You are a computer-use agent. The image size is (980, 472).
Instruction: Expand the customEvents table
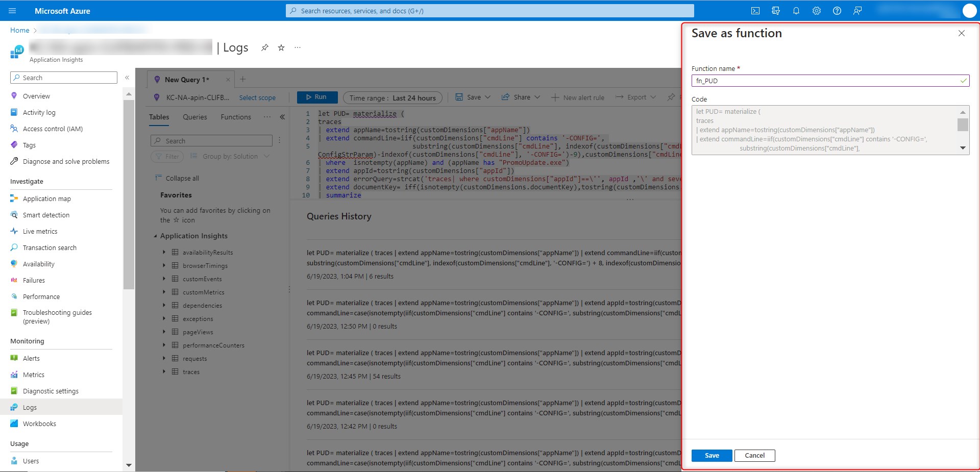click(164, 279)
